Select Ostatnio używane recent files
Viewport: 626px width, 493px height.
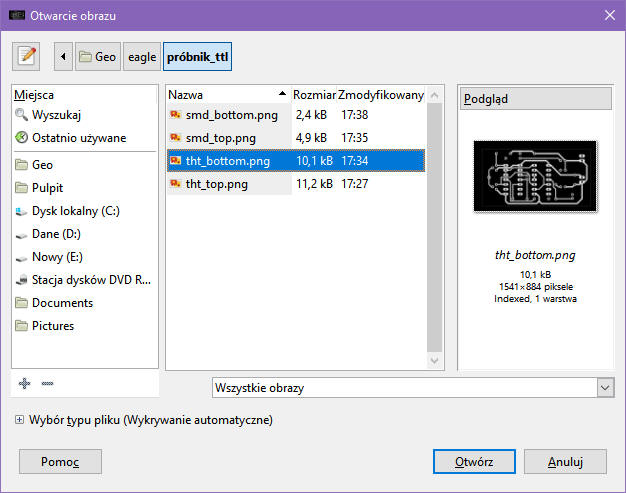click(x=78, y=138)
